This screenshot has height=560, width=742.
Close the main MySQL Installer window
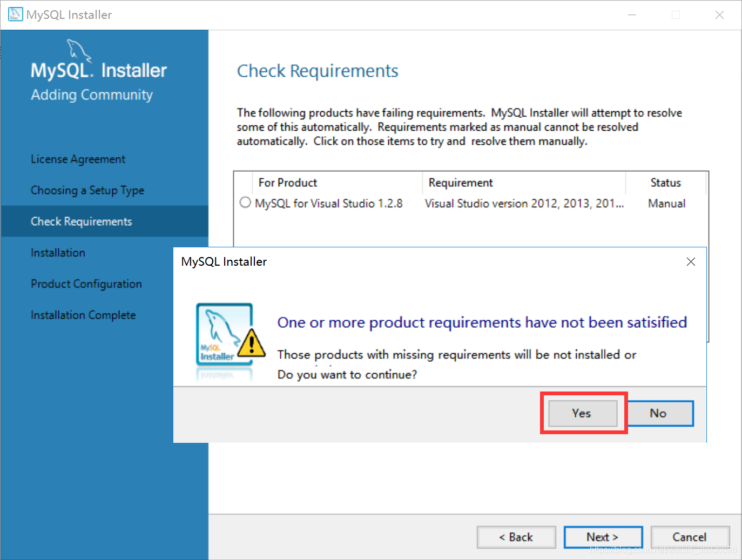point(719,15)
